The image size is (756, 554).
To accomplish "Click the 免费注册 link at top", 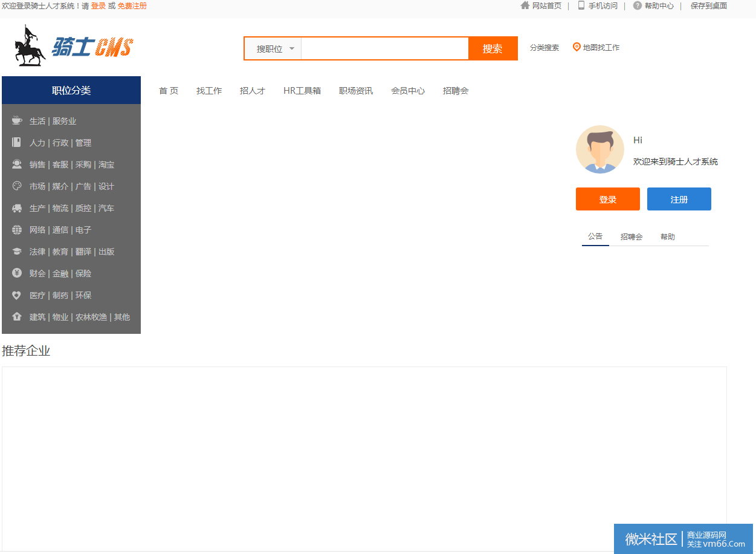I will pyautogui.click(x=132, y=6).
